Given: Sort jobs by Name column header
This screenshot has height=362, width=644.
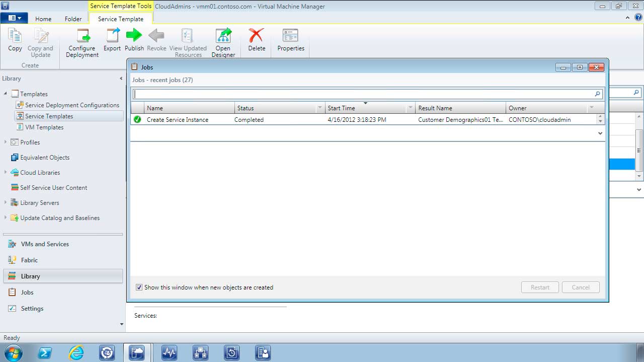Looking at the screenshot, I should pos(190,108).
